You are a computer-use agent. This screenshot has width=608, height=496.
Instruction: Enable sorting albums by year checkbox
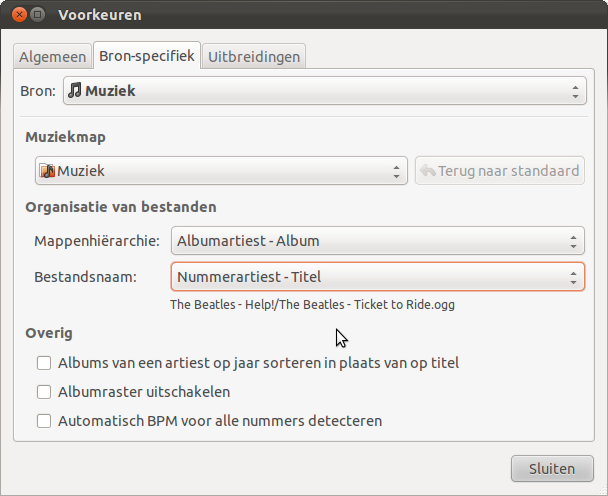(x=44, y=363)
